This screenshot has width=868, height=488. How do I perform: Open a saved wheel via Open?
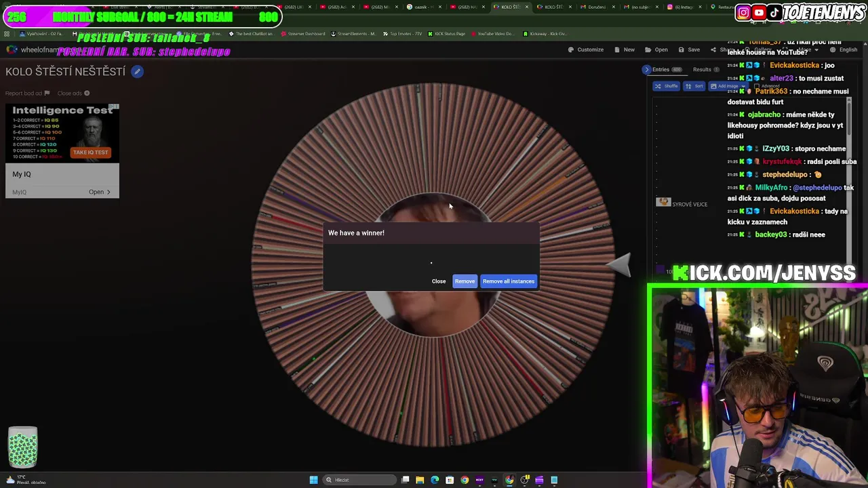(656, 49)
